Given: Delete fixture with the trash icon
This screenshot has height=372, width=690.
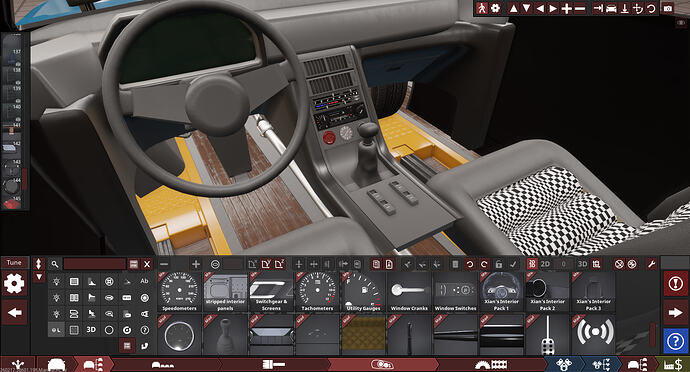Looking at the screenshot, I should tap(455, 264).
